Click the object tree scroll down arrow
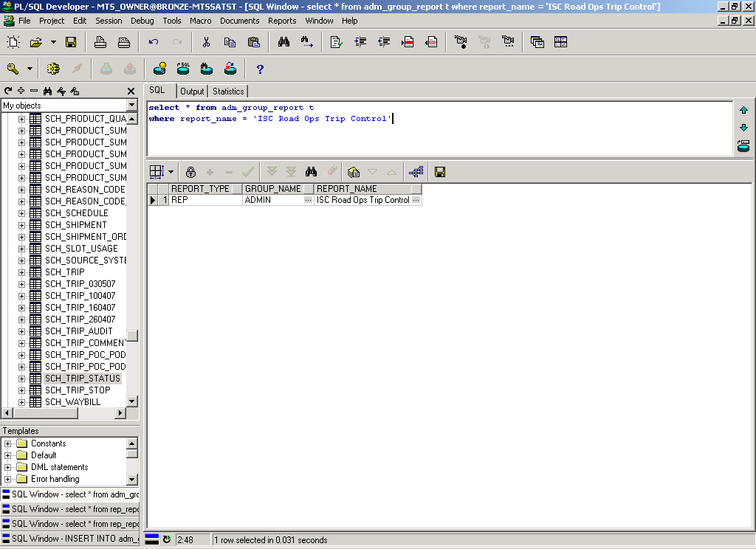The width and height of the screenshot is (756, 549). [x=132, y=401]
